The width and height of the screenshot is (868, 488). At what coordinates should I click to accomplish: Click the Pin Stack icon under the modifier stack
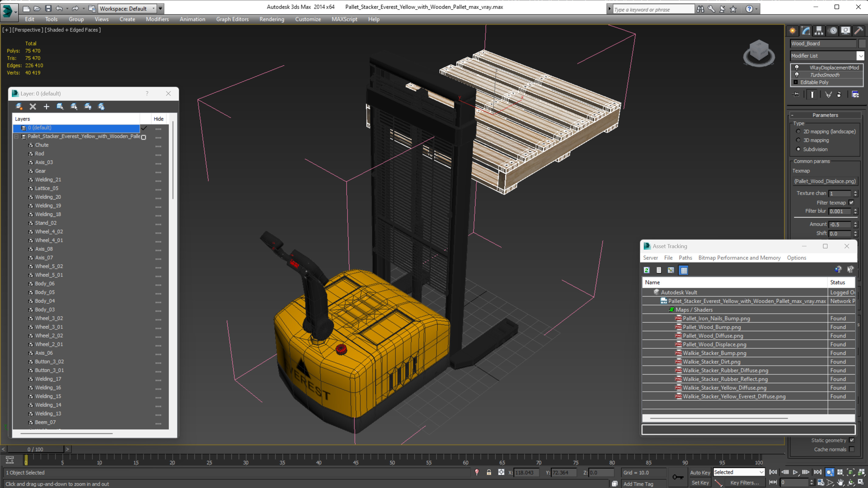(796, 95)
